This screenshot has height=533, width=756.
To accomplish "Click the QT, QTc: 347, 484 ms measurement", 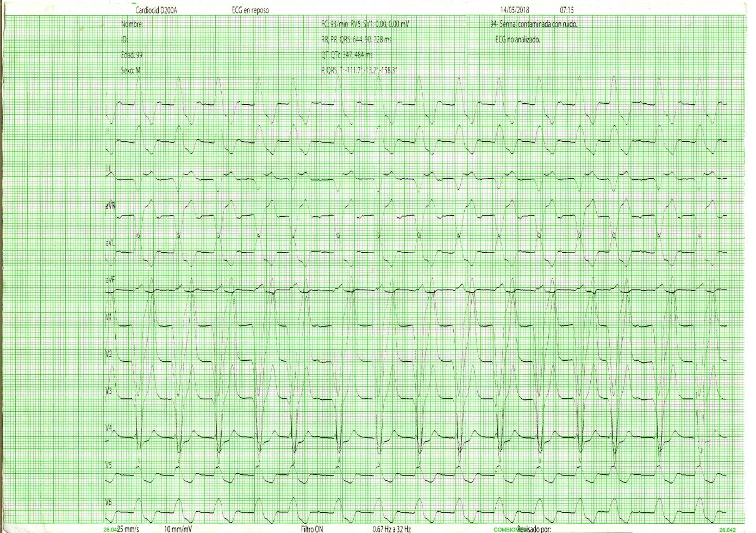I will [347, 54].
